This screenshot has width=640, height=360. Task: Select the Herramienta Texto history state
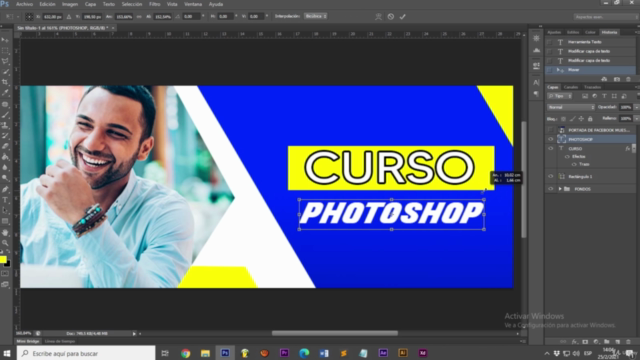click(x=591, y=42)
